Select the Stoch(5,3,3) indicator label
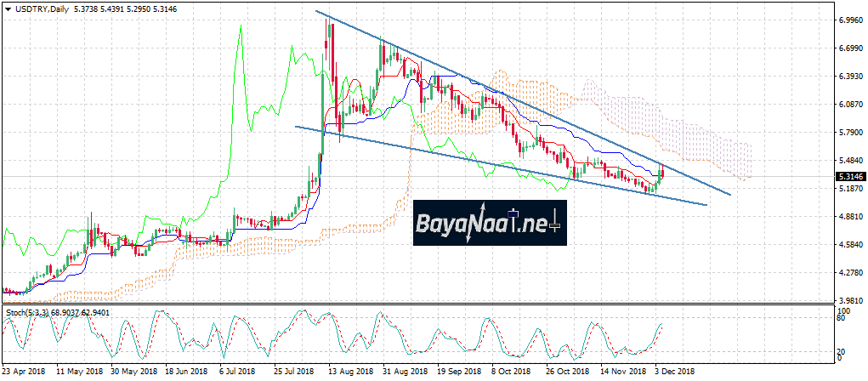Screen dimensions: 868x381 click(28, 313)
